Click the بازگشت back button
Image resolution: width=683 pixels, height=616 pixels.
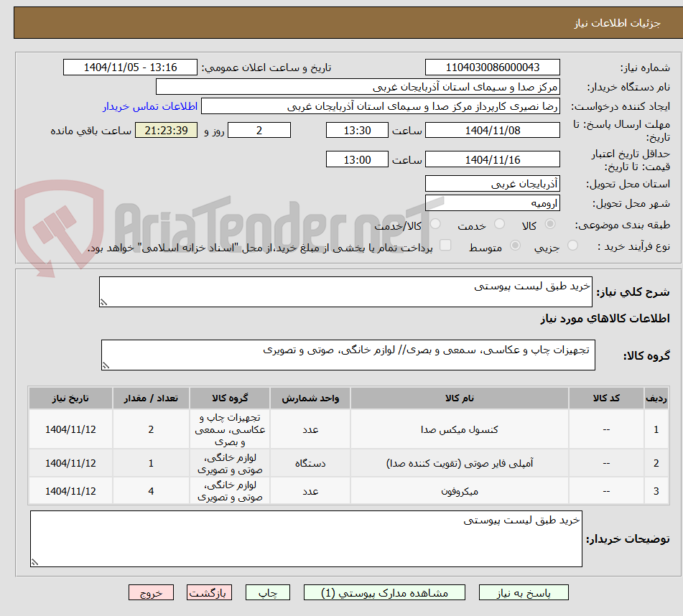coord(209,592)
